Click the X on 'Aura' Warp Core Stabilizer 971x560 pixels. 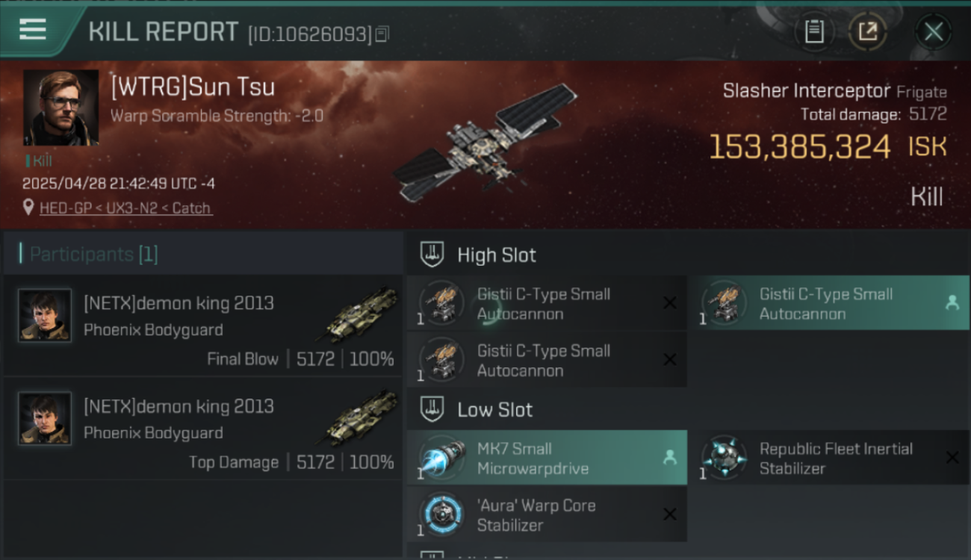[x=670, y=514]
